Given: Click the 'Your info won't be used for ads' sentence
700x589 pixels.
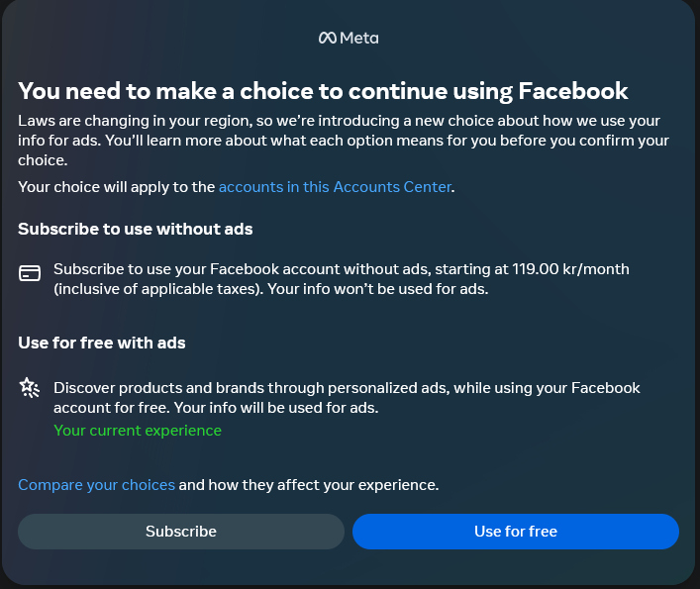Looking at the screenshot, I should coord(379,290).
